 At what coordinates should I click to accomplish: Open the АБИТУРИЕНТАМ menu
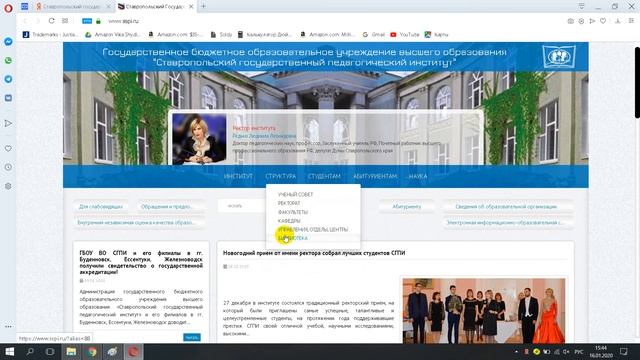375,176
